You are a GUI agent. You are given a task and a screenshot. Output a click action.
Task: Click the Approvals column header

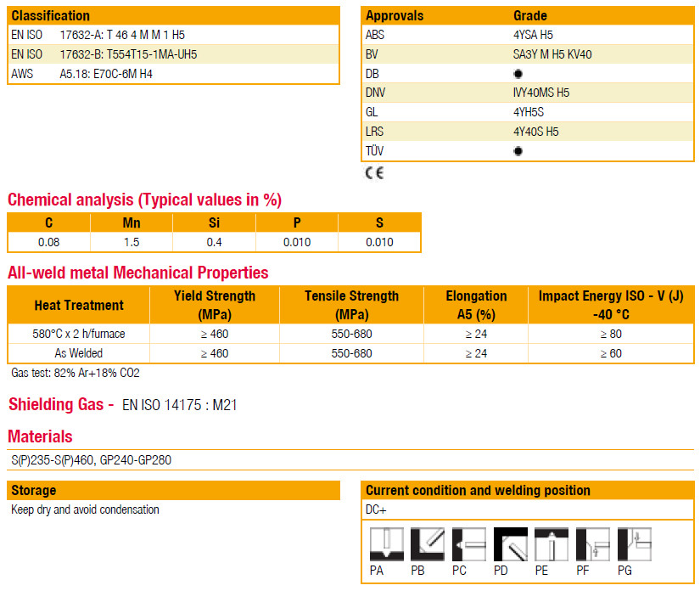pyautogui.click(x=395, y=16)
